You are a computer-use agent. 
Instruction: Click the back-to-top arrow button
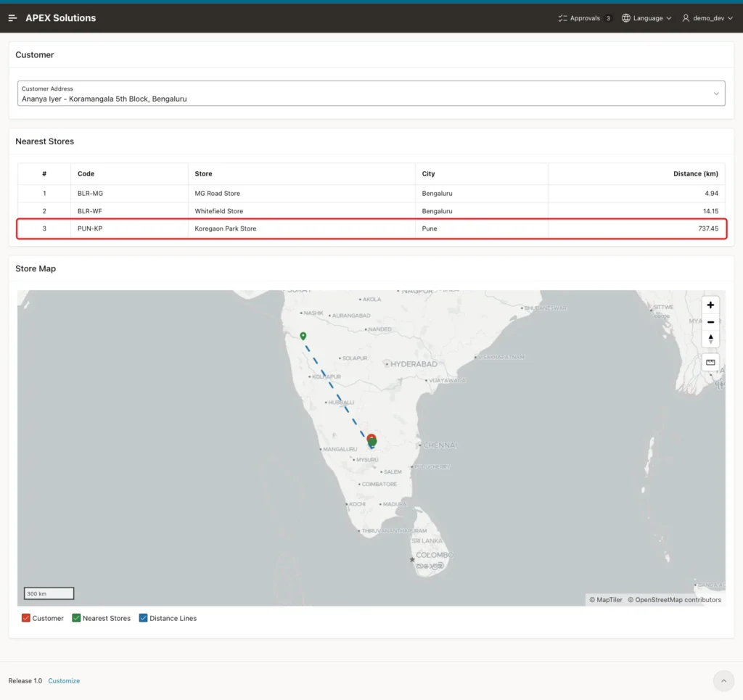[723, 680]
